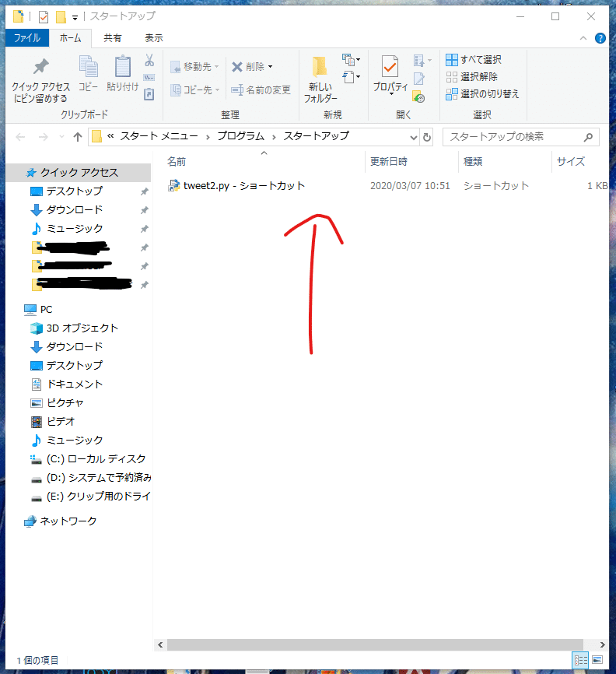616x674 pixels.
Task: Click the horizontal scrollbar left arrow
Action: click(160, 644)
